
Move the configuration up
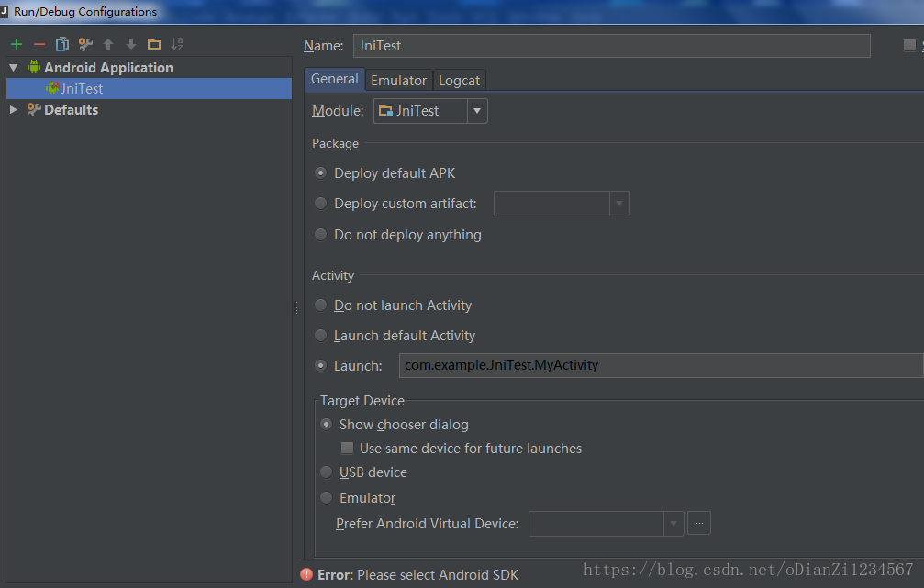click(107, 43)
